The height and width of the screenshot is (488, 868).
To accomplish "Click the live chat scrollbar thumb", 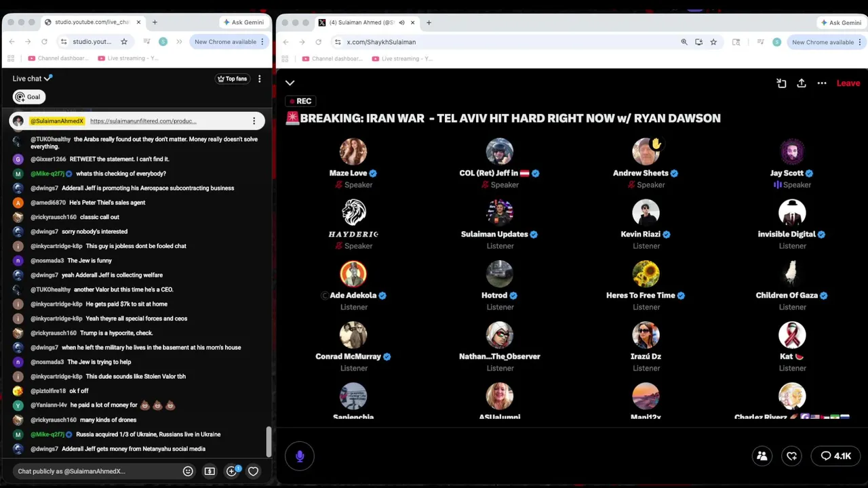I will coord(269,442).
